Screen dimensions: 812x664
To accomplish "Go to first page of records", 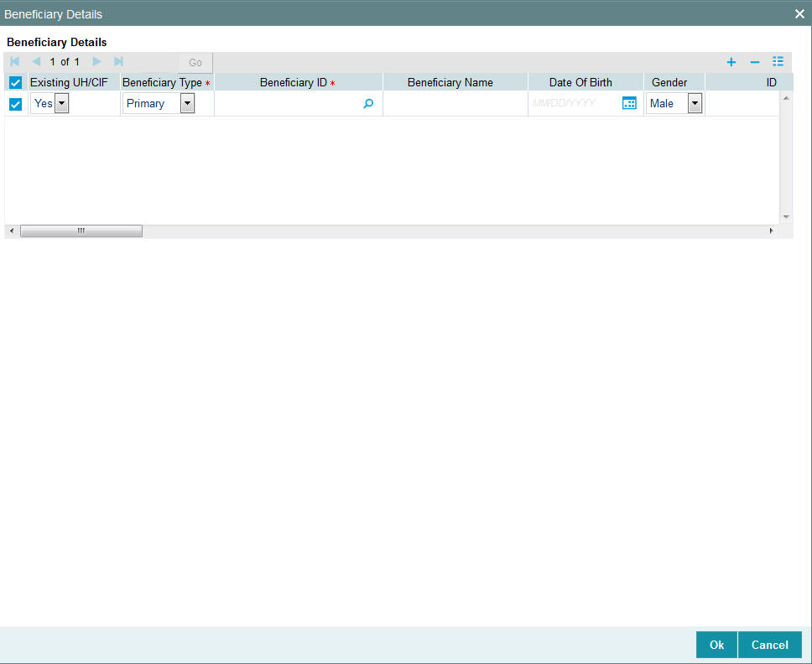I will click(x=15, y=61).
